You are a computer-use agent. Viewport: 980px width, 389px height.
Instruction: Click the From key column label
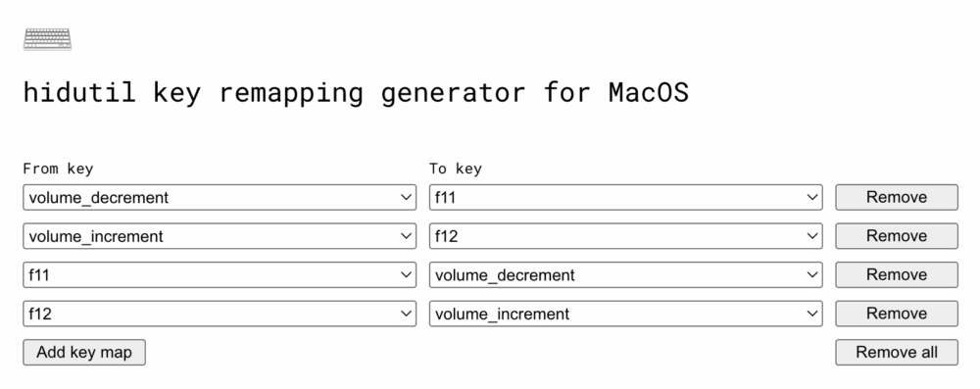(58, 169)
